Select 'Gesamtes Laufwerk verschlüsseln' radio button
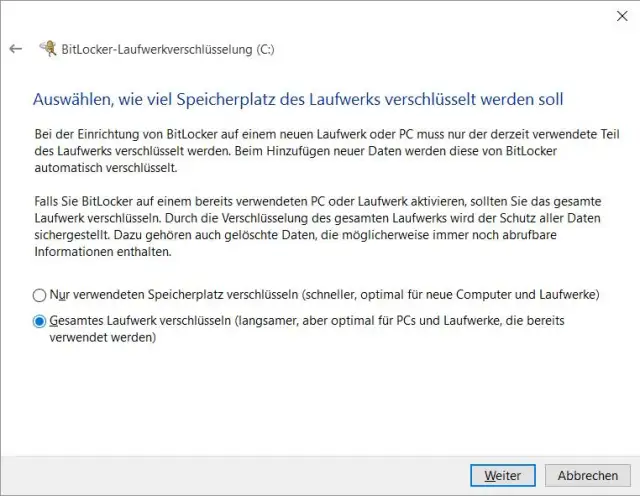The image size is (640, 496). pyautogui.click(x=39, y=322)
